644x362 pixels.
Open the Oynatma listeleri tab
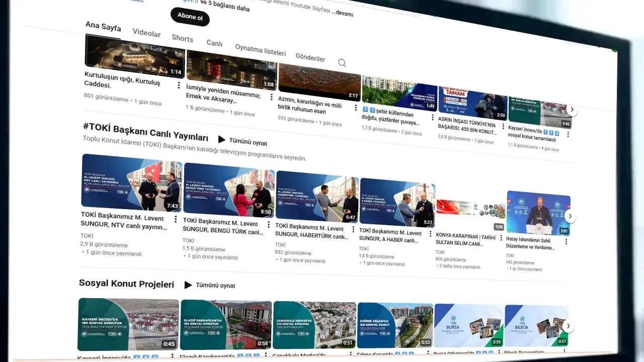point(261,50)
